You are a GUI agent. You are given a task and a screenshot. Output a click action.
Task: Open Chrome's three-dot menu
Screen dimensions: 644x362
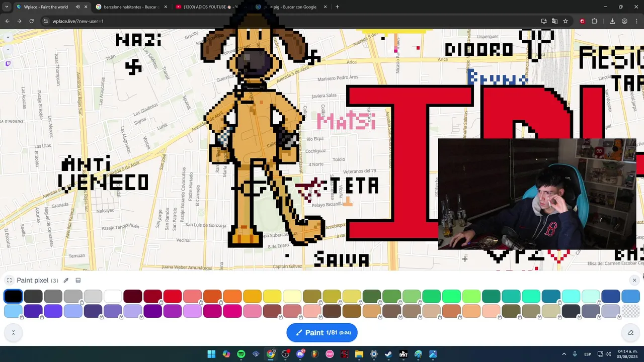[x=637, y=21]
